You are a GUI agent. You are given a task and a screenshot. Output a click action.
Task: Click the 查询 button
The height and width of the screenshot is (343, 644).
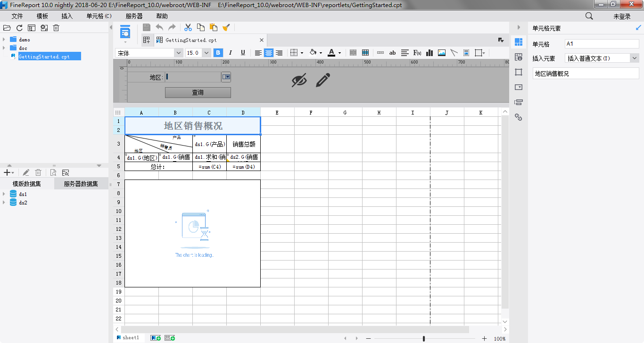(x=198, y=92)
